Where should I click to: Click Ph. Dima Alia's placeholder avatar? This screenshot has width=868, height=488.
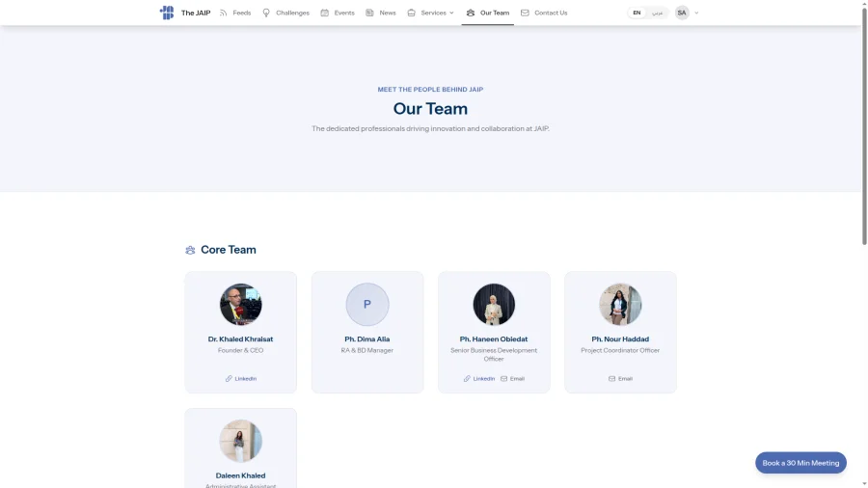point(367,305)
